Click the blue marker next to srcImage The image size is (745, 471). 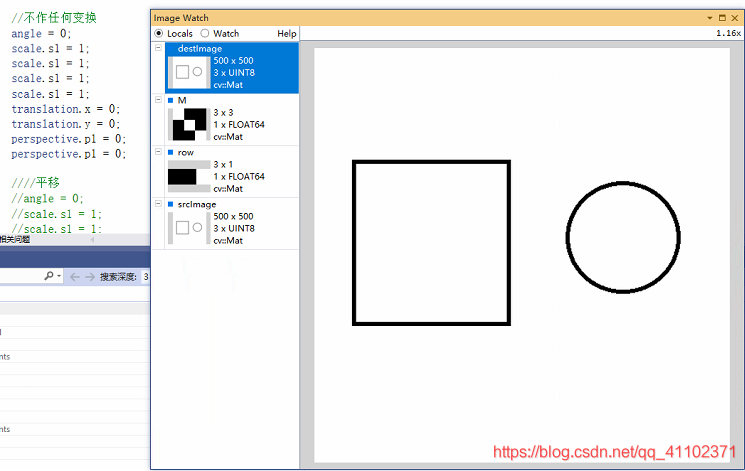(171, 204)
